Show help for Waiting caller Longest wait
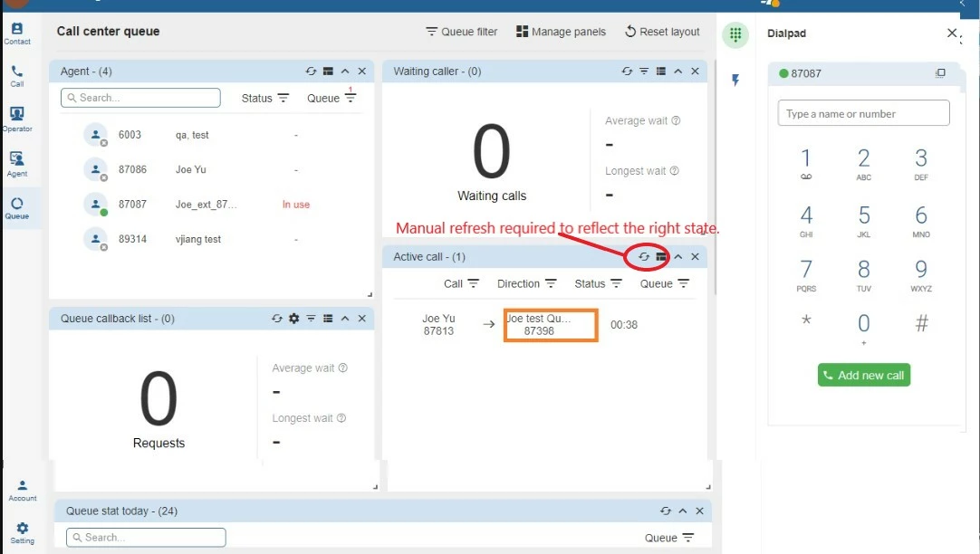This screenshot has width=980, height=554. pos(675,170)
